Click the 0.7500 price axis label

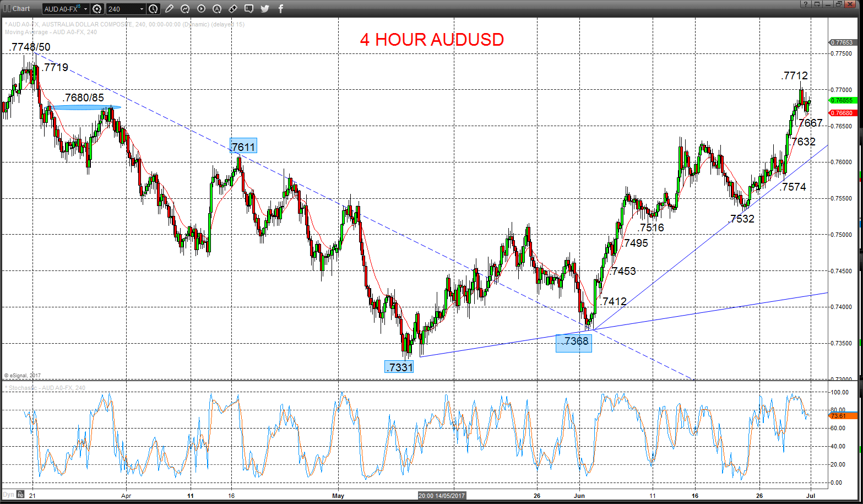(841, 235)
